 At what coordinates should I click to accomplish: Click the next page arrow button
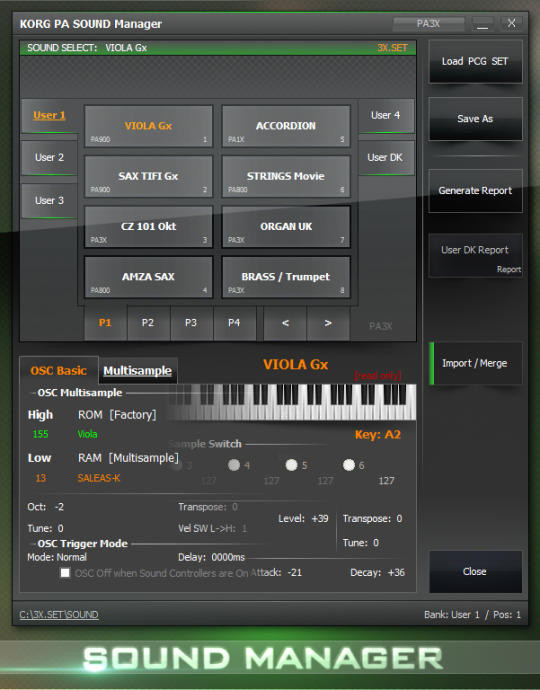click(x=328, y=323)
